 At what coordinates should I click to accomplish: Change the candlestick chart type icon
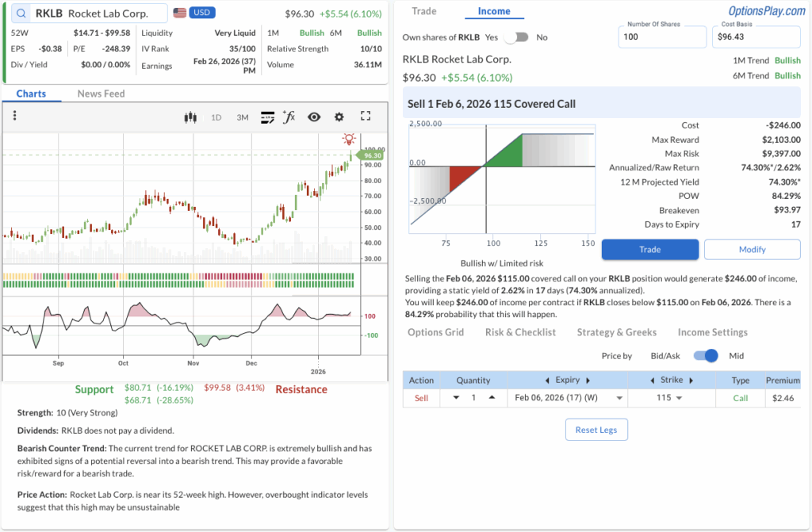tap(190, 117)
